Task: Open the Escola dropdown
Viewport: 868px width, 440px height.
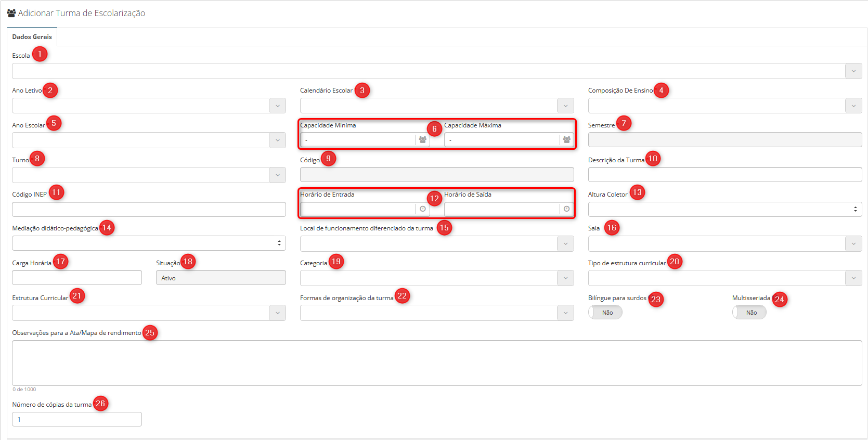Action: pos(853,71)
